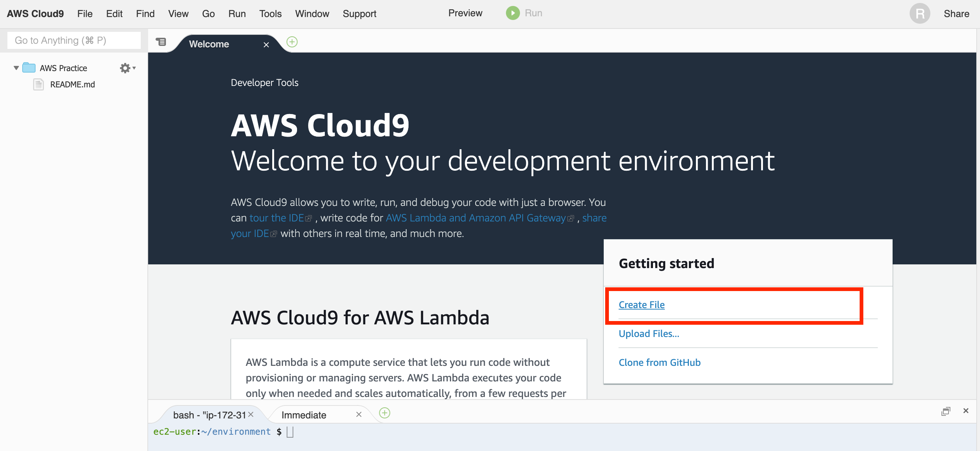Viewport: 980px width, 451px height.
Task: Open a new editor tab with the plus icon
Action: tap(292, 42)
